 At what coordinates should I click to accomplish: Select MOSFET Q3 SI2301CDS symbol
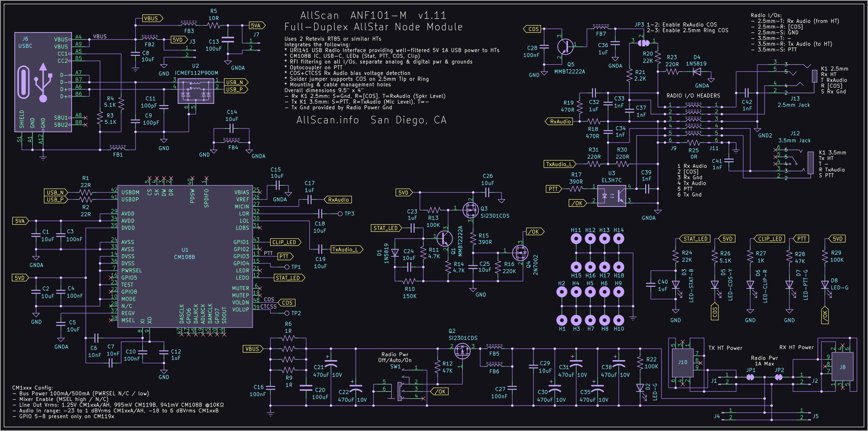(x=471, y=210)
